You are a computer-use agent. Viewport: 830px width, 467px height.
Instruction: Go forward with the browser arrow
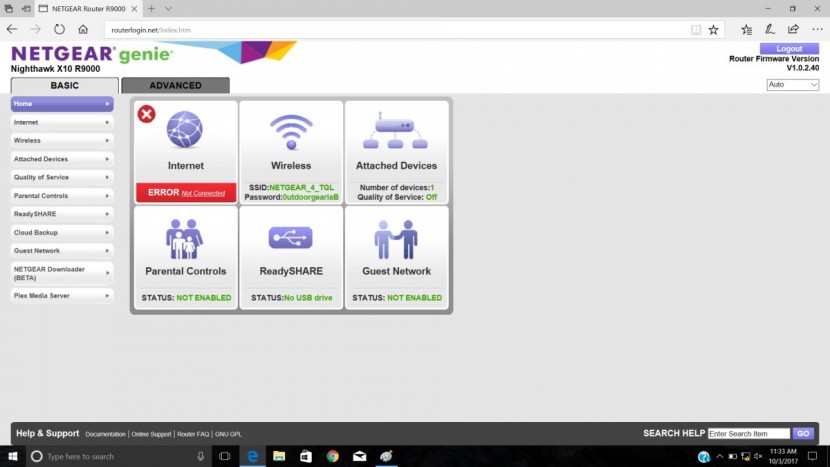[35, 30]
